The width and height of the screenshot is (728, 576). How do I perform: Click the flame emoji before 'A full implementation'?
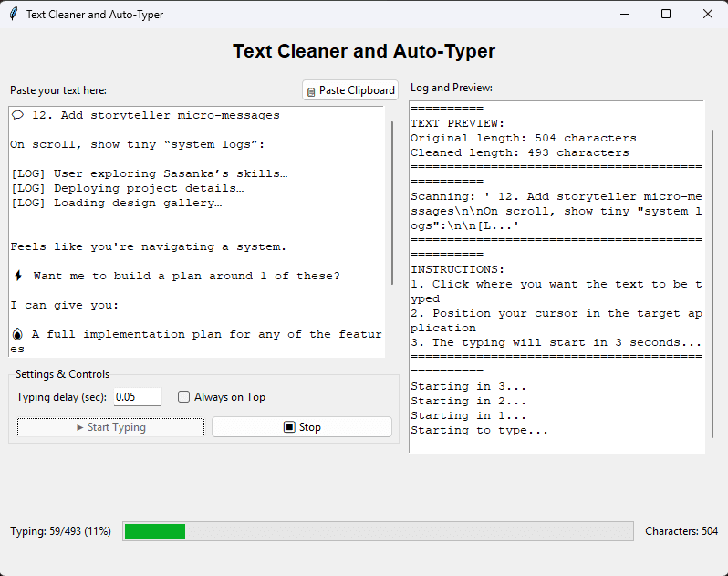tap(17, 334)
